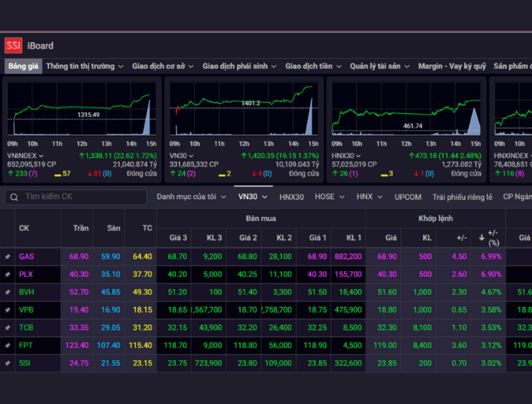Screen dimensions: 532x404
Task: Open GAS stock symbol
Action: pyautogui.click(x=26, y=257)
